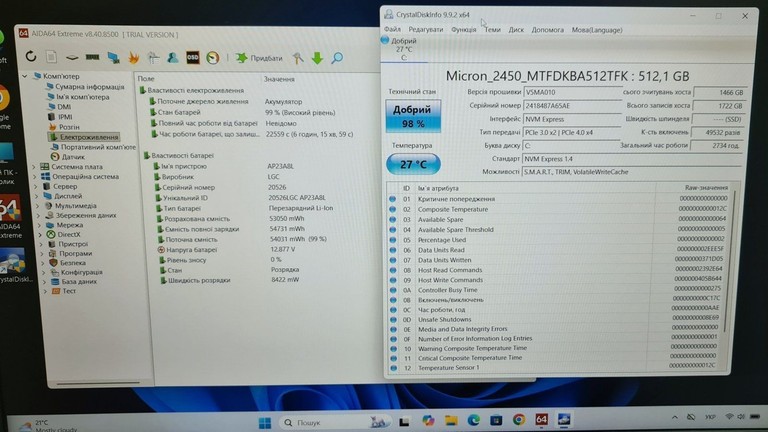Click the monitor diagnostics icon in AIDA64 toolbar
This screenshot has height=432, width=768.
click(x=114, y=58)
